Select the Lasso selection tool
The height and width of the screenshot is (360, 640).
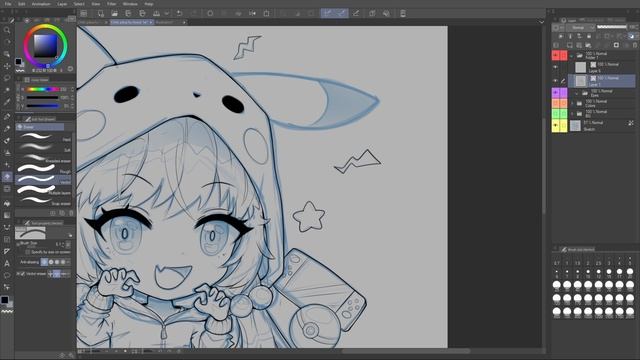7,78
